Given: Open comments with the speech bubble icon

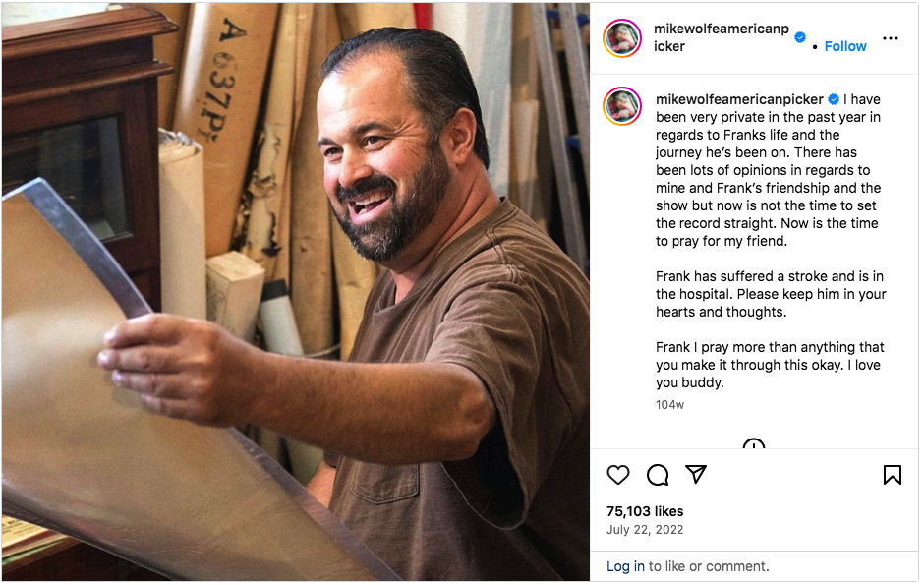Looking at the screenshot, I should [x=657, y=475].
